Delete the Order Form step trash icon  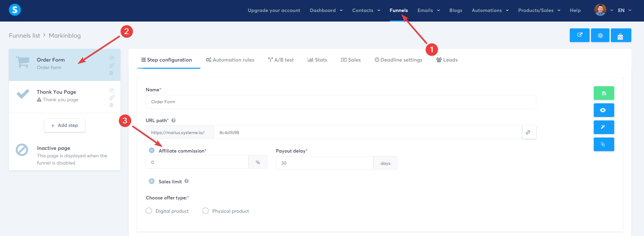111,73
